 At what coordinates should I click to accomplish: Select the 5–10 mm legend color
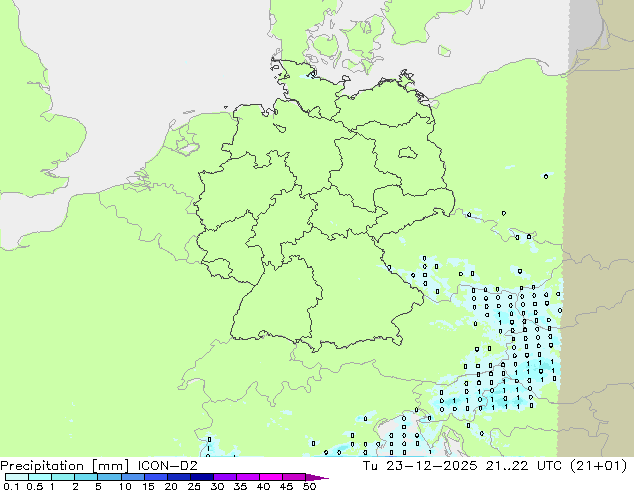(x=109, y=477)
